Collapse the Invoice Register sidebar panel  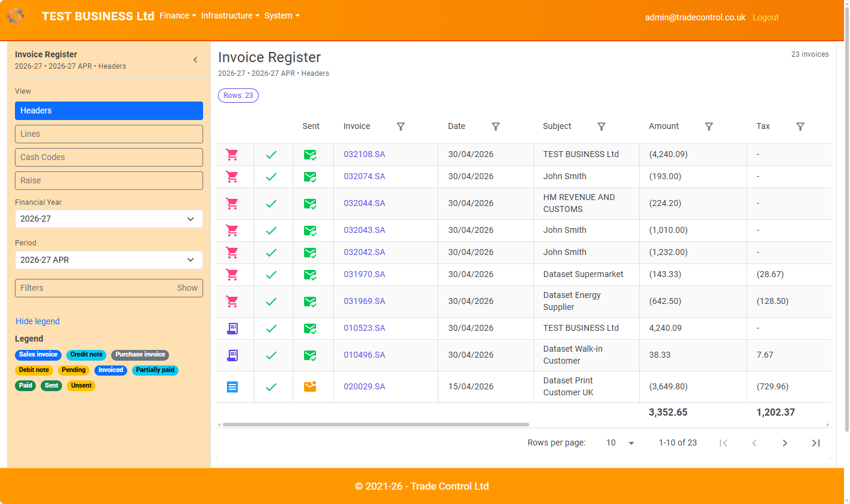click(195, 60)
